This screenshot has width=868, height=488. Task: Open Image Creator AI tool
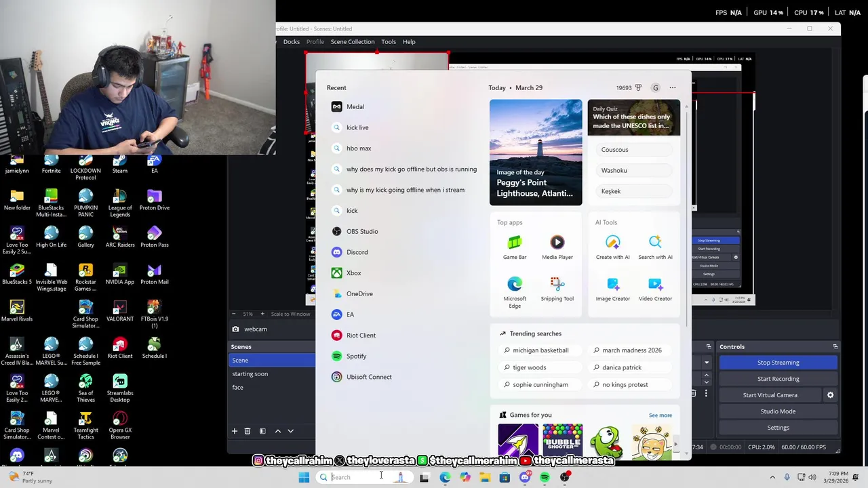(x=613, y=289)
